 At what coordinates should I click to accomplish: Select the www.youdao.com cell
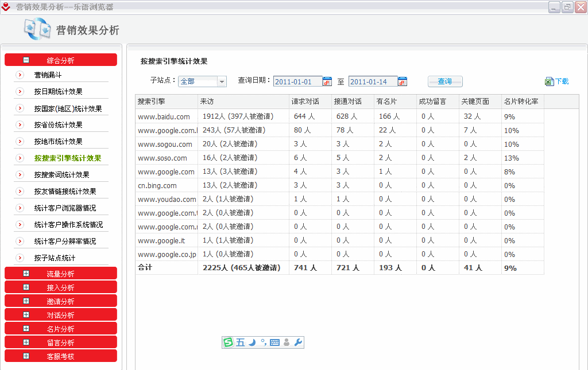167,199
